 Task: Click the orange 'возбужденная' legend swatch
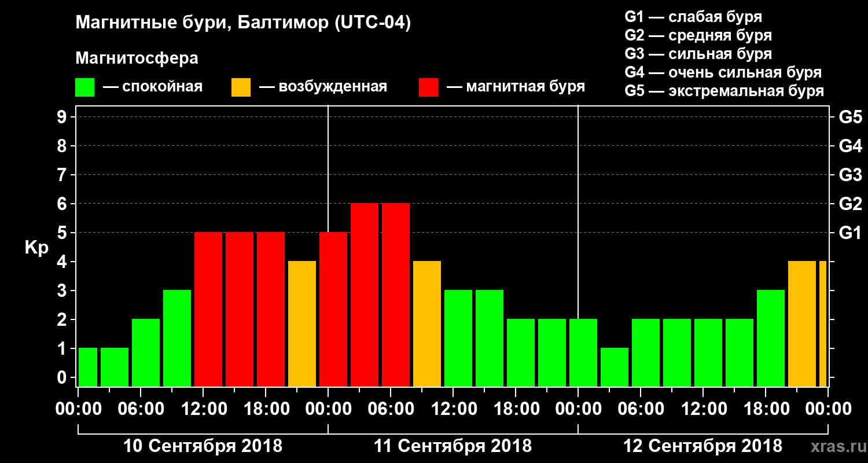click(241, 87)
